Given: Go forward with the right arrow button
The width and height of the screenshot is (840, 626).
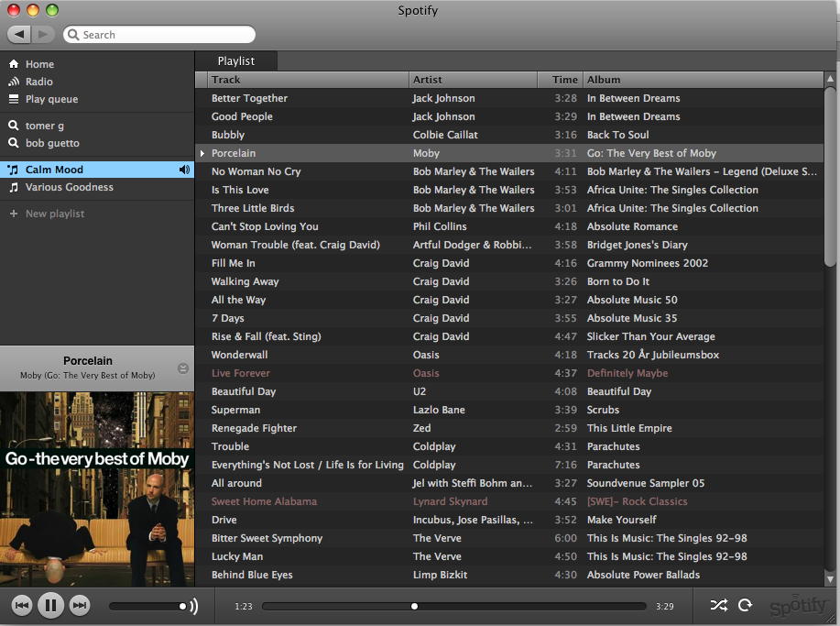Looking at the screenshot, I should point(43,35).
